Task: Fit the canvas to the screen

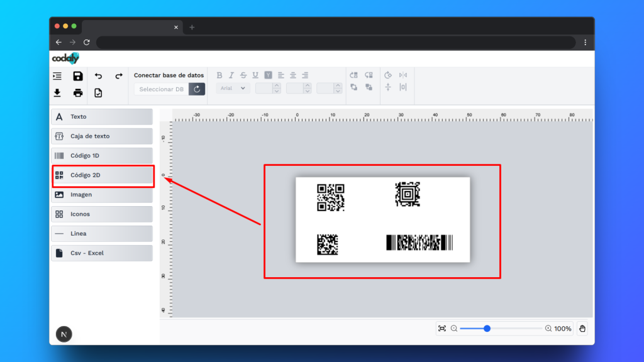Action: [x=442, y=328]
